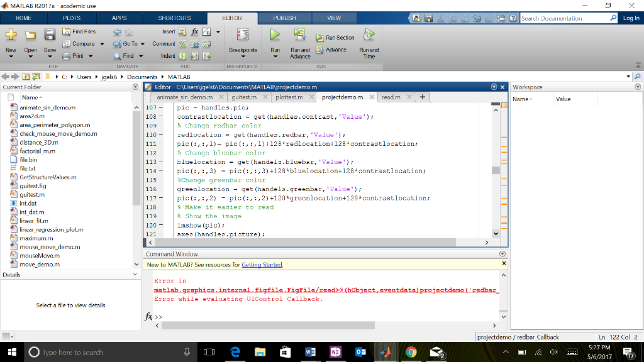Click the Comment percent icon

183,44
